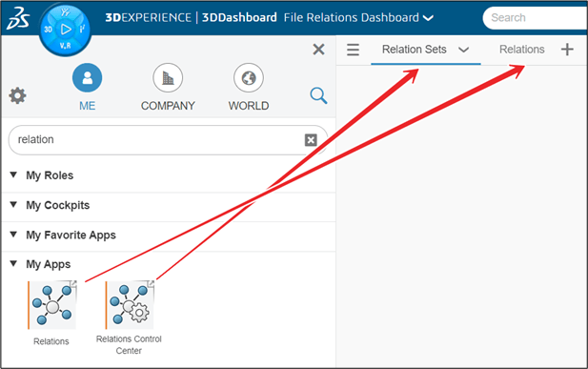Clear the relation search field

point(311,140)
